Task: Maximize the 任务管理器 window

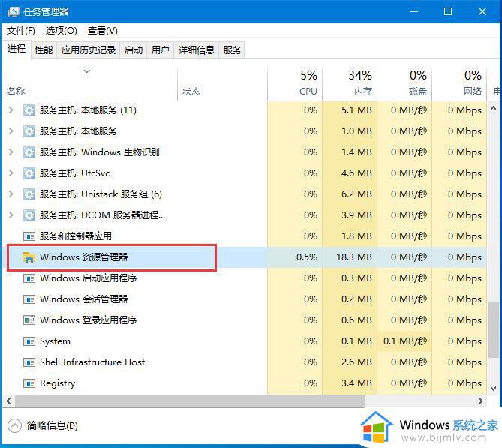Action: pyautogui.click(x=448, y=11)
